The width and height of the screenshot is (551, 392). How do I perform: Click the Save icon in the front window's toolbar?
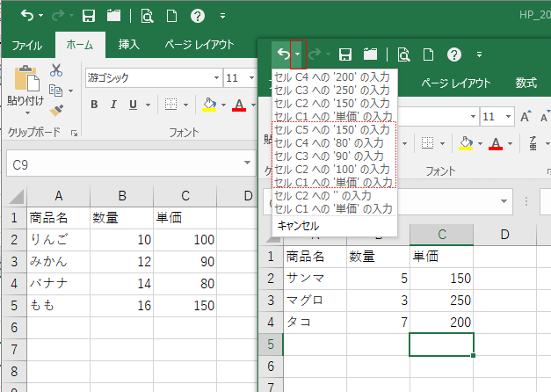click(345, 54)
